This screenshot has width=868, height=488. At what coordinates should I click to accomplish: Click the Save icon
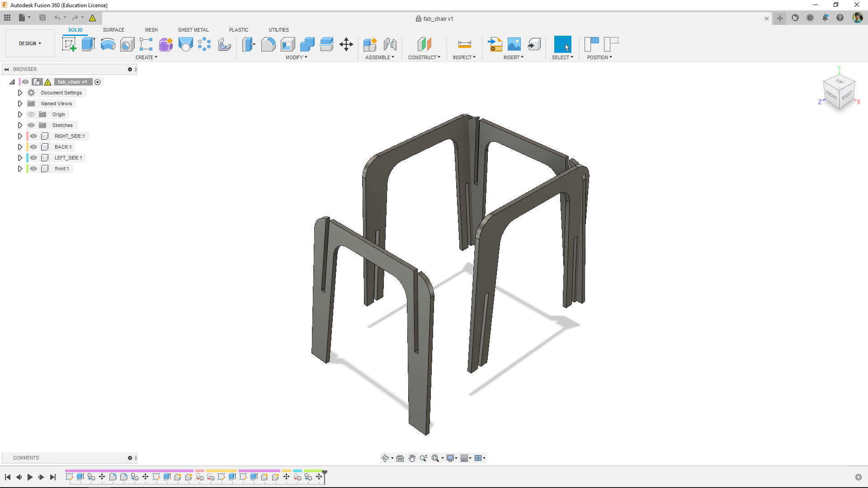[x=42, y=18]
